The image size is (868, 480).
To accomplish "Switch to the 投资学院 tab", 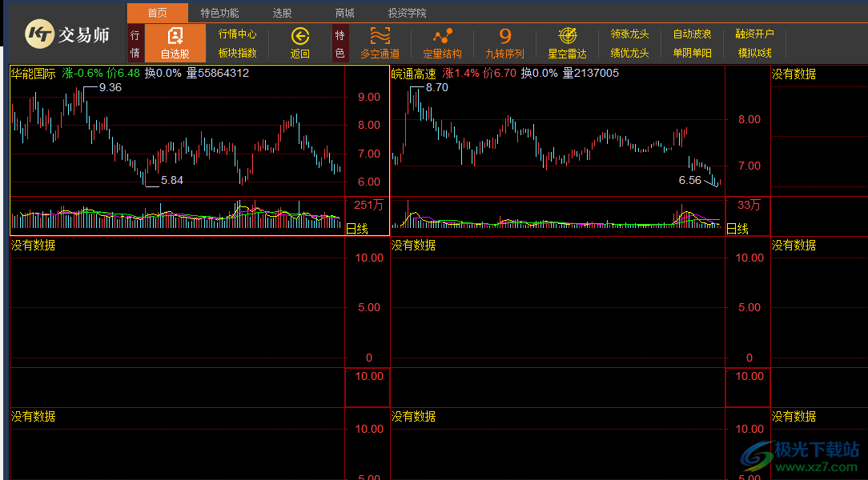I will [407, 13].
